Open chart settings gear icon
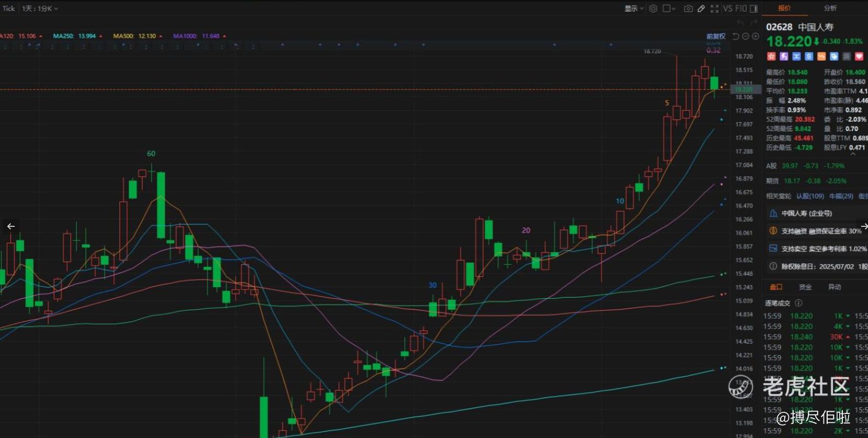This screenshot has width=868, height=438. 653,8
